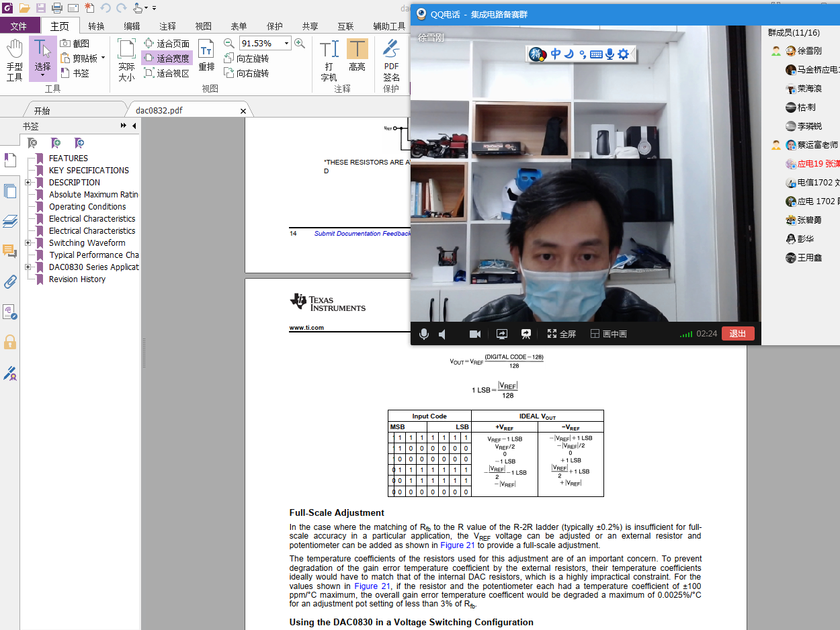Image resolution: width=840 pixels, height=630 pixels.
Task: Click the print icon in quick access toolbar
Action: click(57, 8)
